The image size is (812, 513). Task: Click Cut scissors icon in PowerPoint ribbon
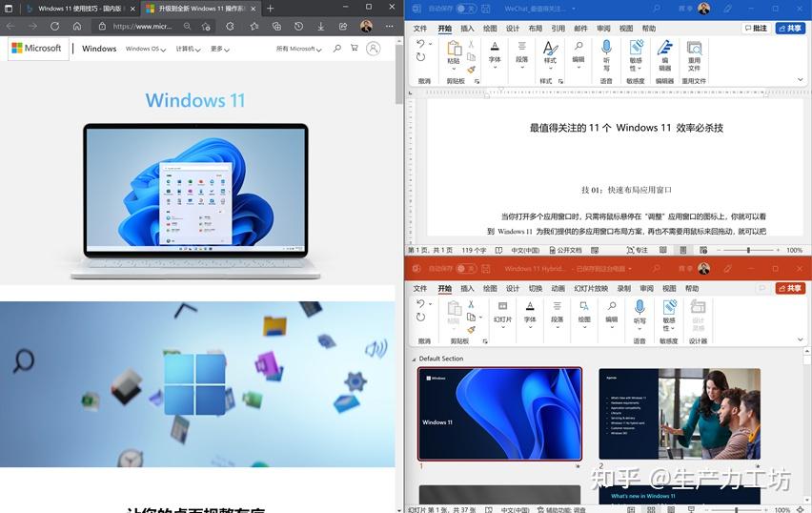point(471,304)
